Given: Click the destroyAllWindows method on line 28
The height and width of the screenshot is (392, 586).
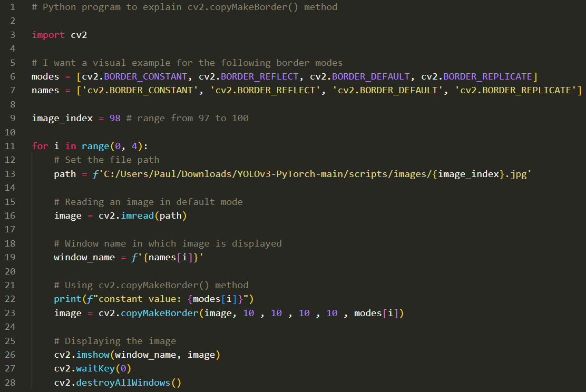Looking at the screenshot, I should [x=123, y=383].
